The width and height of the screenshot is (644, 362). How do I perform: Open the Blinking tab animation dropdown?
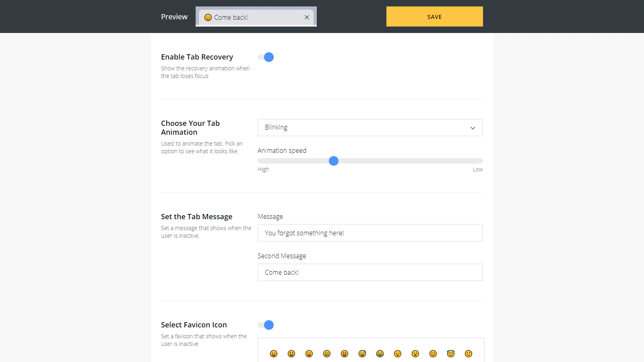(370, 128)
